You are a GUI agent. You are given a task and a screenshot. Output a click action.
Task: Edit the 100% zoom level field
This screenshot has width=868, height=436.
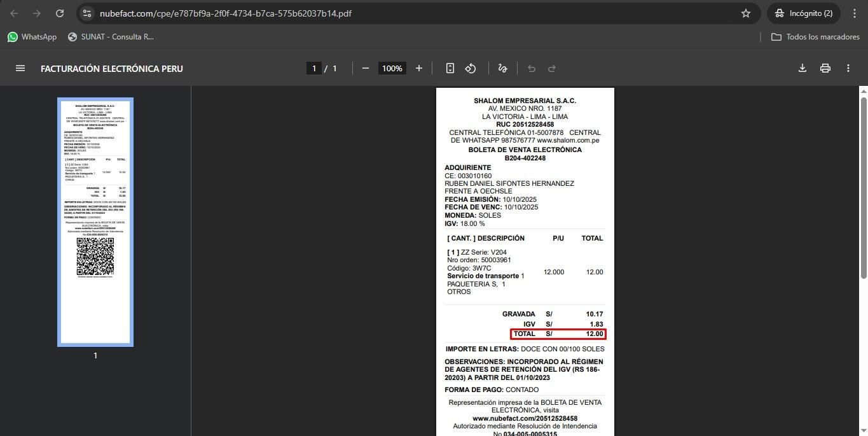(x=392, y=68)
